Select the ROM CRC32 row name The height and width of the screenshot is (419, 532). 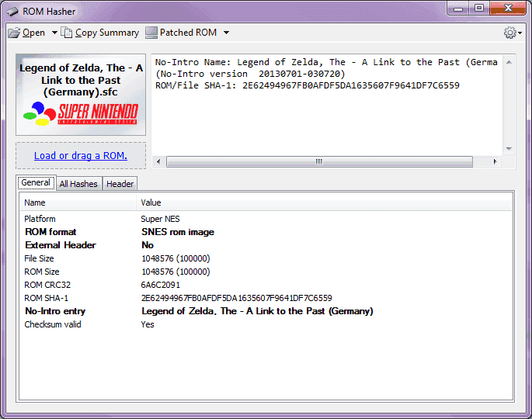click(x=47, y=285)
